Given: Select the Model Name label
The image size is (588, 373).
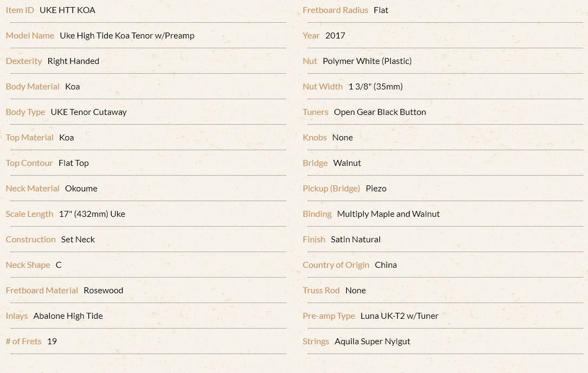Looking at the screenshot, I should pos(30,36).
